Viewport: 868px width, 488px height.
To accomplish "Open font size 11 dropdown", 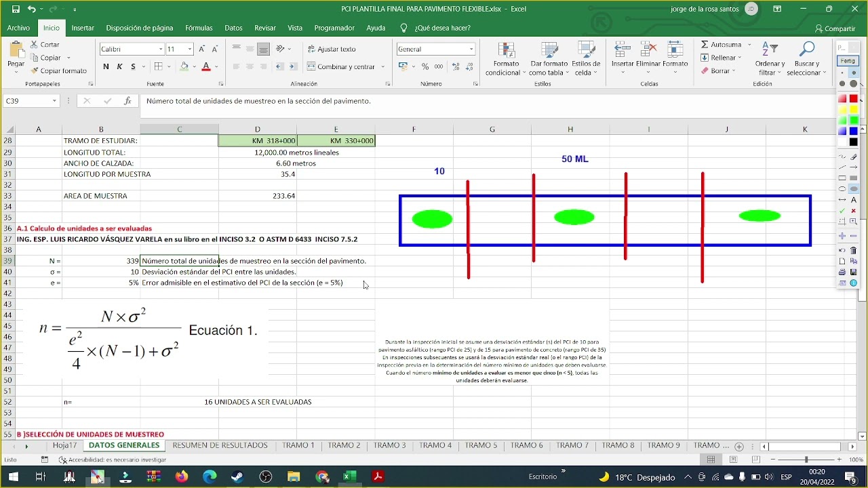I will [190, 49].
